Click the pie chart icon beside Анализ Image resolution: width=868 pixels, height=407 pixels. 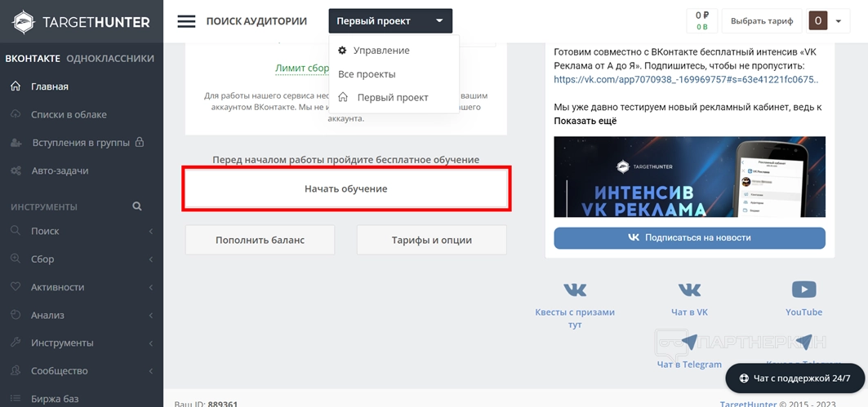16,315
